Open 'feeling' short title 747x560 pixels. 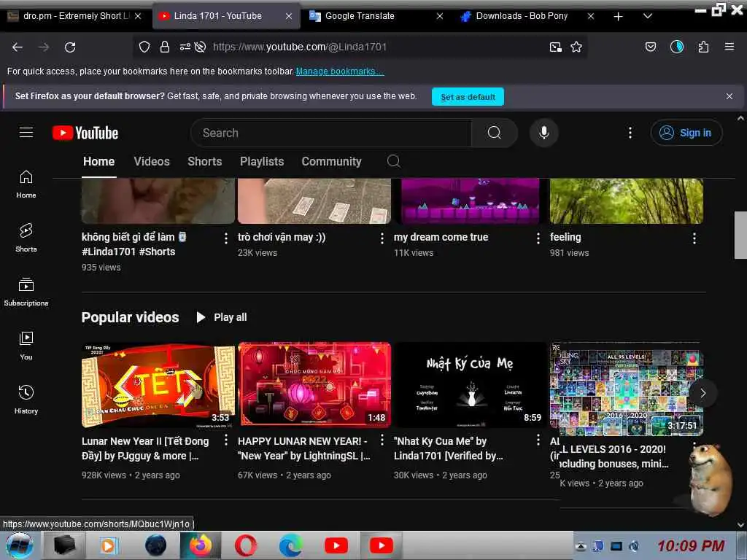565,237
